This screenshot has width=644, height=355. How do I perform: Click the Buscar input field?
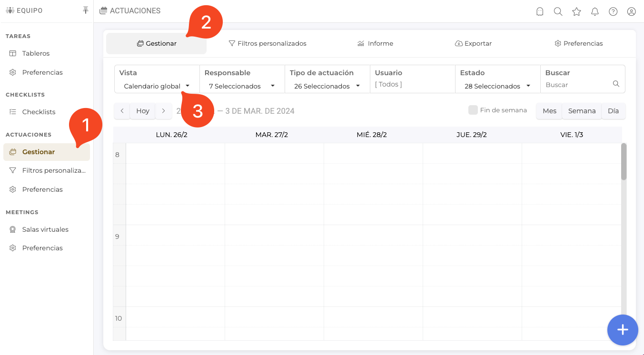577,85
